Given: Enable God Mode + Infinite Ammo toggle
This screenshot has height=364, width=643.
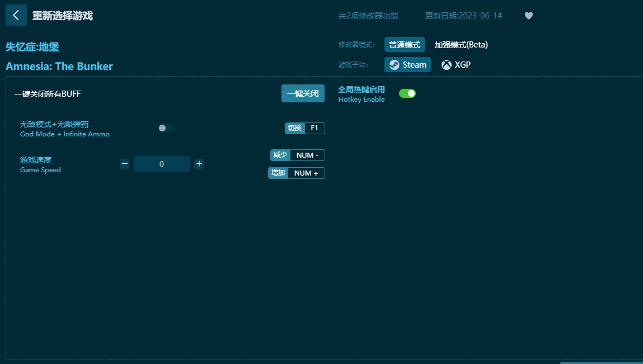Looking at the screenshot, I should tap(166, 128).
